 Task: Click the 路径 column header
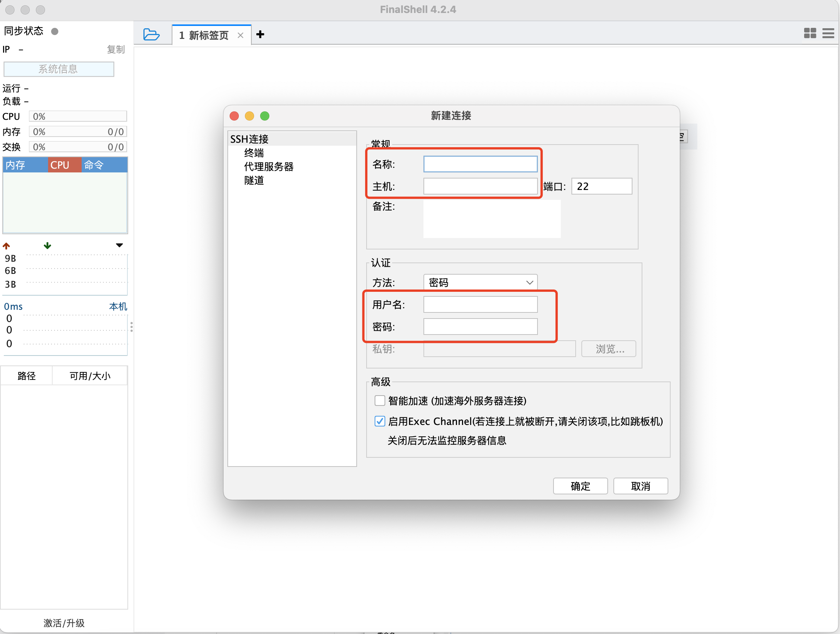click(26, 376)
